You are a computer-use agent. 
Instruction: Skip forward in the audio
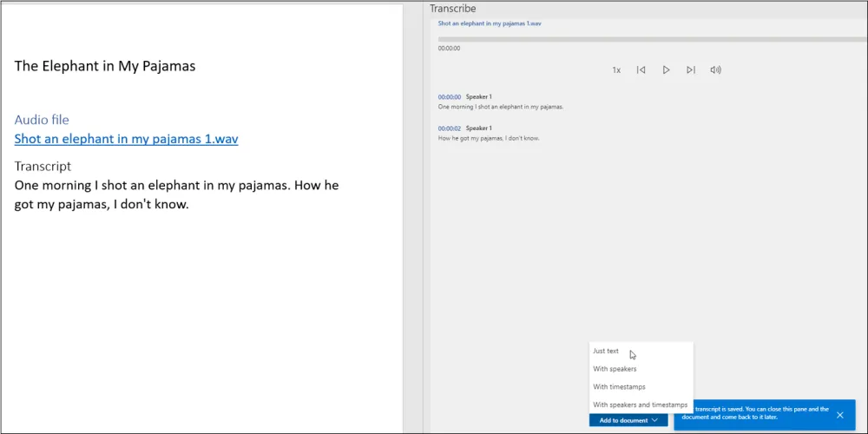pos(691,70)
